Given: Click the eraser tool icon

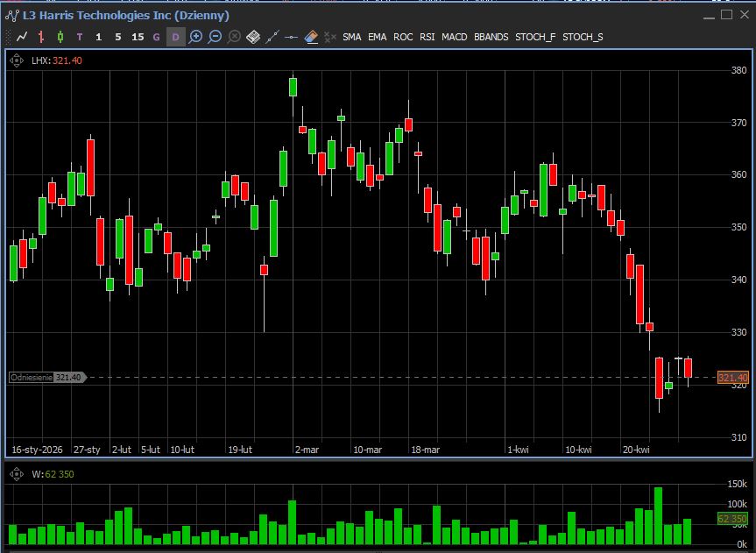Looking at the screenshot, I should pos(311,37).
